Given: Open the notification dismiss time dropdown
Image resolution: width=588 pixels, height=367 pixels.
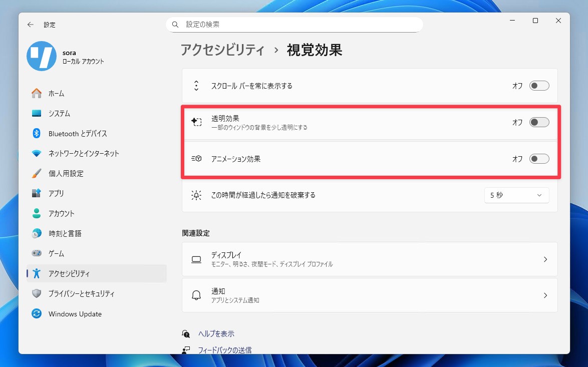Looking at the screenshot, I should point(516,195).
